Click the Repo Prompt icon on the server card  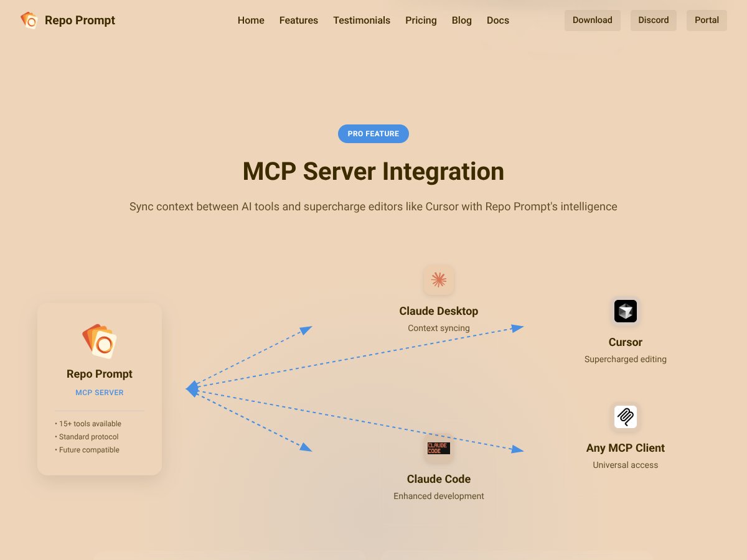tap(100, 341)
